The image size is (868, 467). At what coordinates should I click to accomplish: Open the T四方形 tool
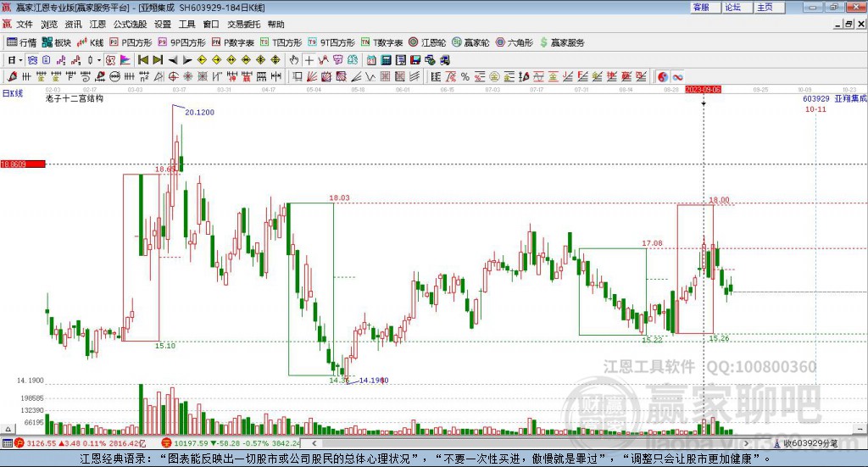click(281, 42)
